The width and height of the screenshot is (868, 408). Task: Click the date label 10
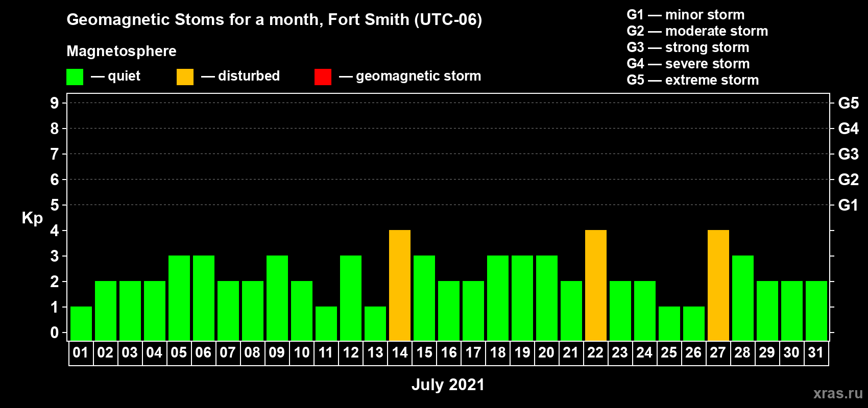(301, 352)
